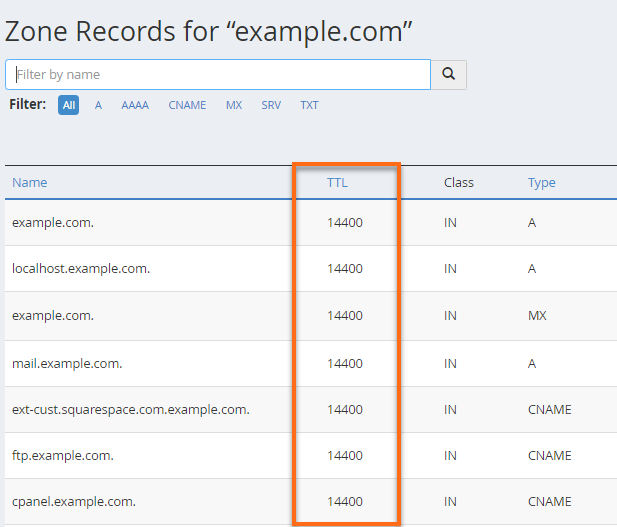
Task: Filter records by A type
Action: (98, 105)
